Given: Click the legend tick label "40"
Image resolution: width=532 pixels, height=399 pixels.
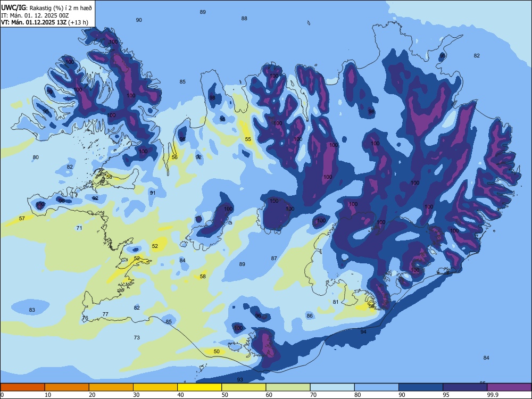Looking at the screenshot, I should (x=181, y=395).
